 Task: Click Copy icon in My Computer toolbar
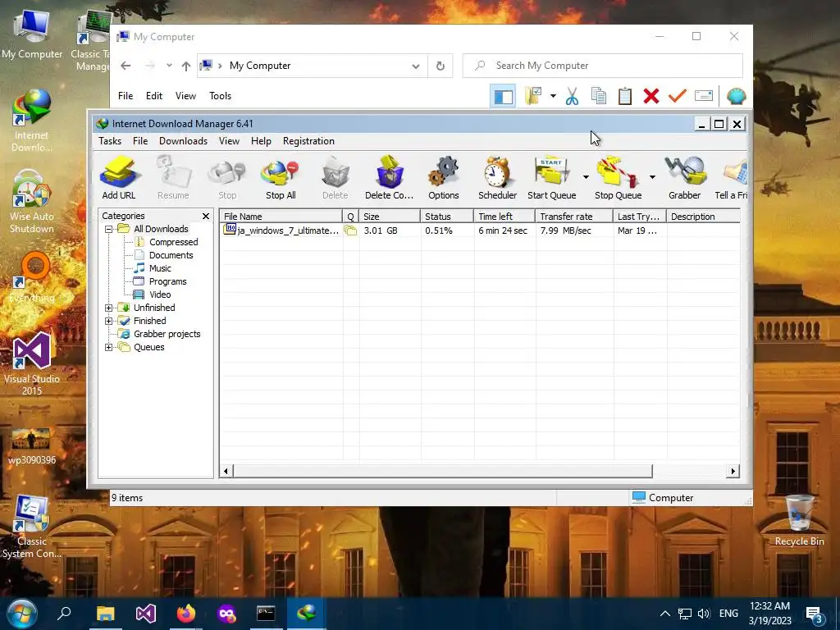pos(598,97)
